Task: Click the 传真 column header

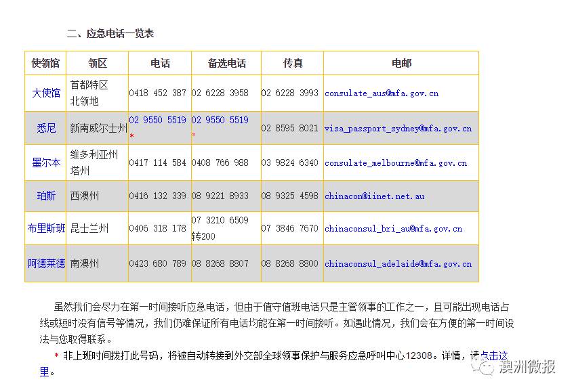Action: click(x=293, y=63)
